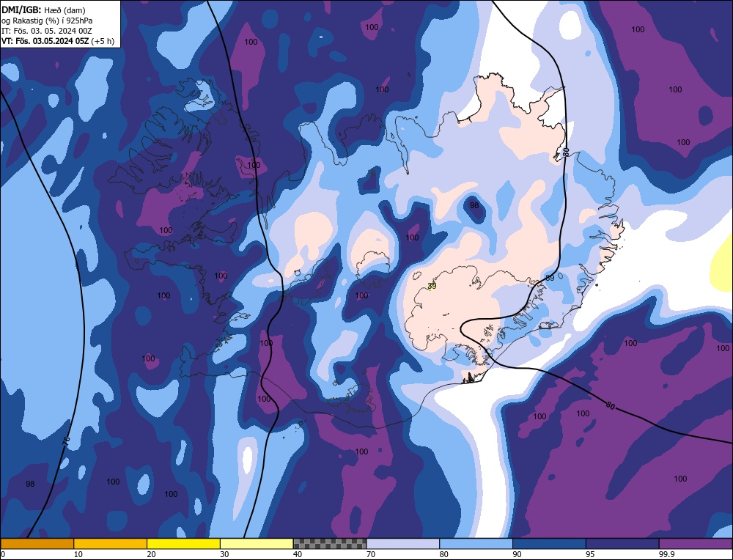Select the bright yellow 20–30 legend swatch

(x=184, y=544)
